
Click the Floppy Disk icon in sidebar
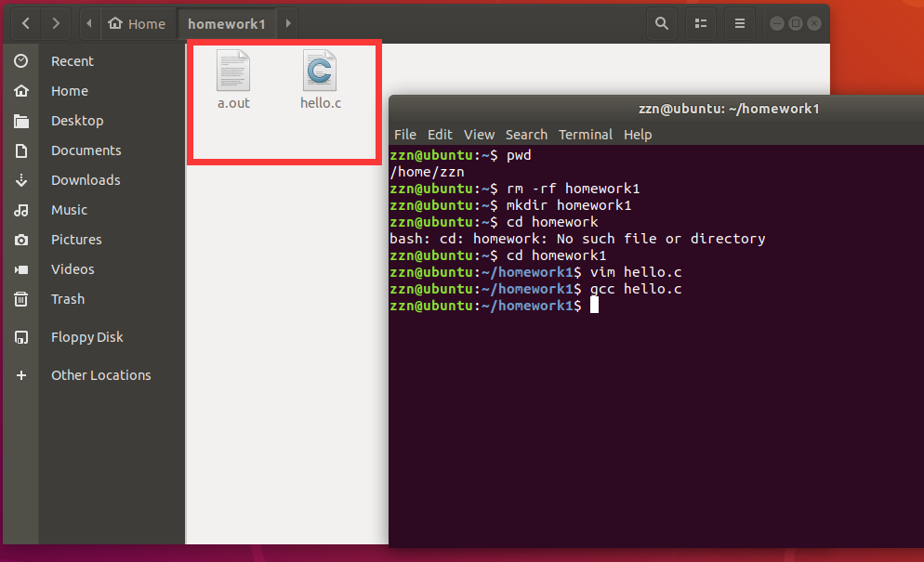click(x=21, y=337)
